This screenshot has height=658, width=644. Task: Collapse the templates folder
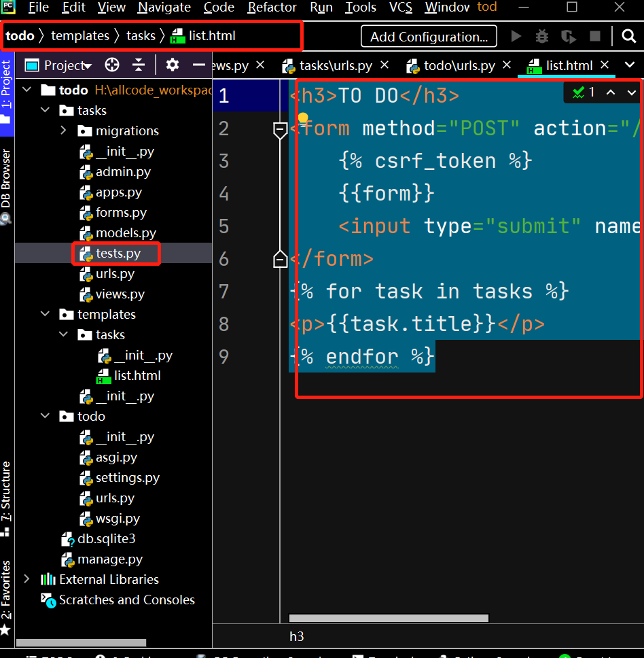tap(46, 314)
